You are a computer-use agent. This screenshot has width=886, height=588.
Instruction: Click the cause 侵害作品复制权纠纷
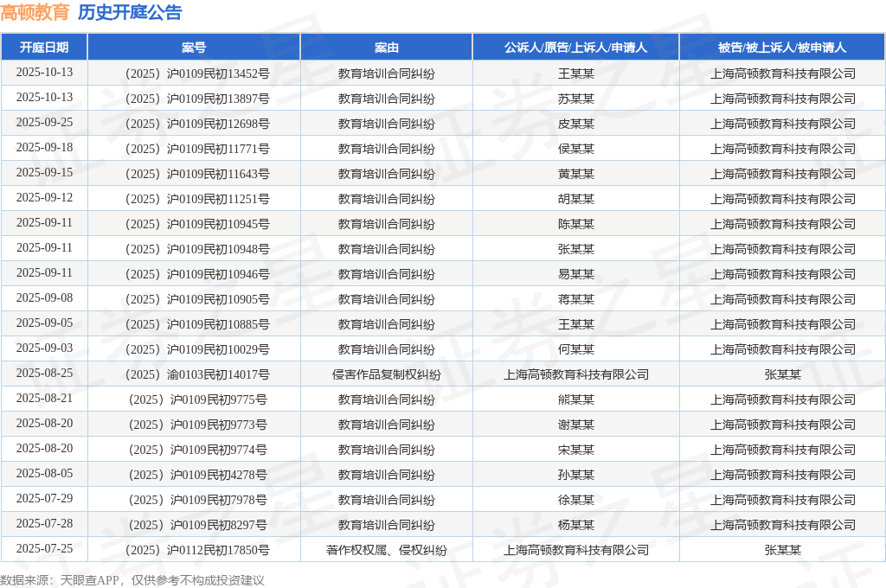[x=387, y=374]
